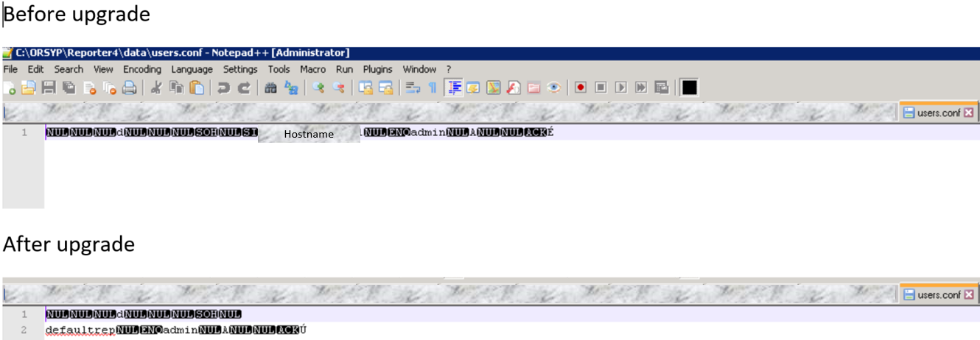
Task: Toggle the Word wrap toolbar icon
Action: tap(413, 88)
